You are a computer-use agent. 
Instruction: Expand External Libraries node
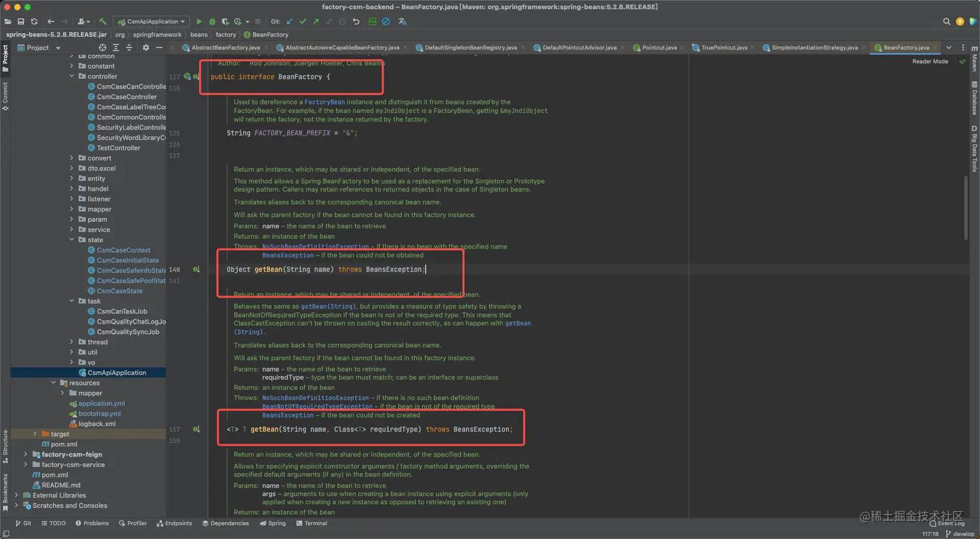pyautogui.click(x=17, y=495)
